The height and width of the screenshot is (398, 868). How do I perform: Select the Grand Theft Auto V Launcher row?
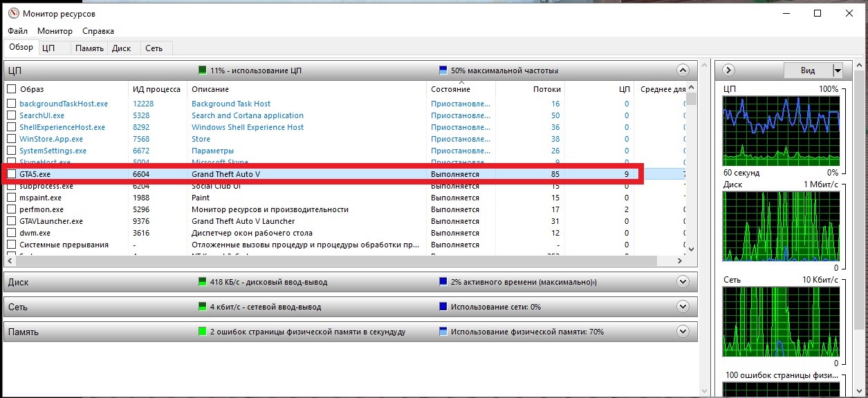coord(345,221)
